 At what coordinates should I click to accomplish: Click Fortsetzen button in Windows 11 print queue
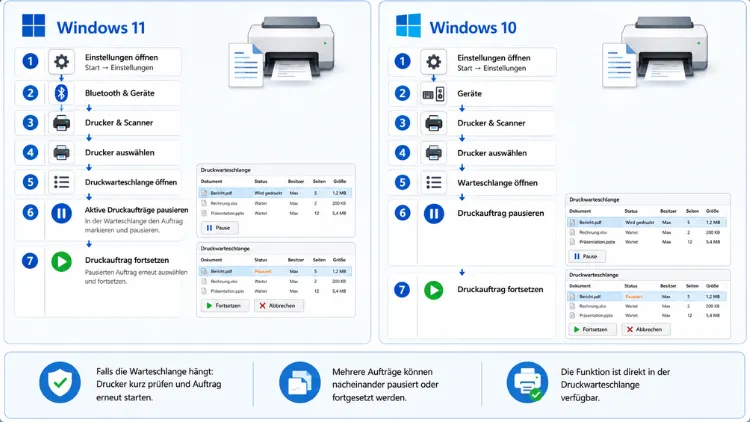point(224,305)
